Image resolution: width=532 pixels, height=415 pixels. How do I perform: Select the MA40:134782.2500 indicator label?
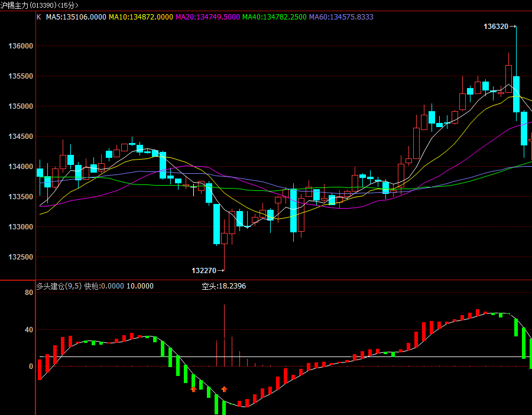coord(274,17)
